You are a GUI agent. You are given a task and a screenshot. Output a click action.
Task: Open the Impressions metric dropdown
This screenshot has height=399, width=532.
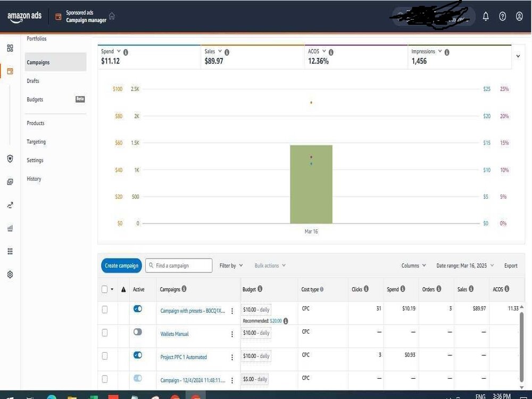[440, 51]
